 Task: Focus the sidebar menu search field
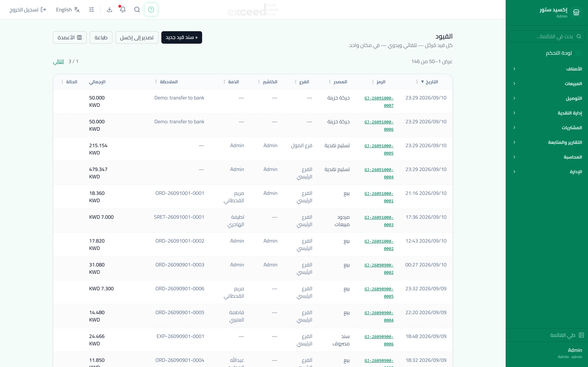point(547,36)
